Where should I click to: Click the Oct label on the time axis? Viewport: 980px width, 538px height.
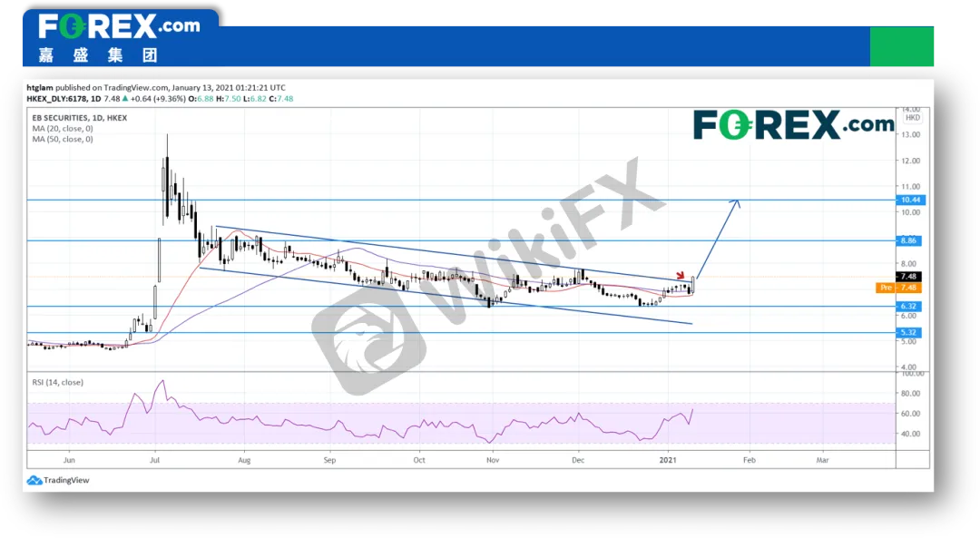point(418,460)
